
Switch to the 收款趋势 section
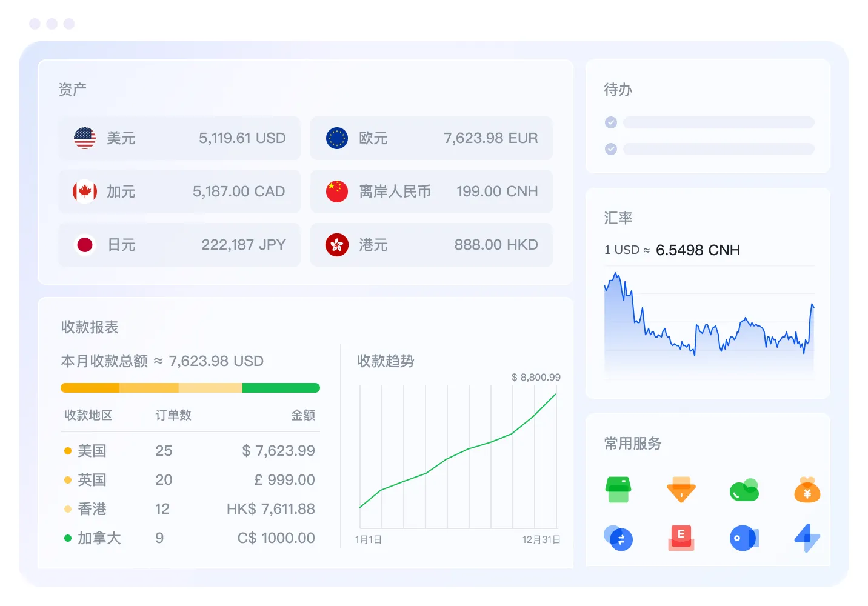tap(386, 361)
